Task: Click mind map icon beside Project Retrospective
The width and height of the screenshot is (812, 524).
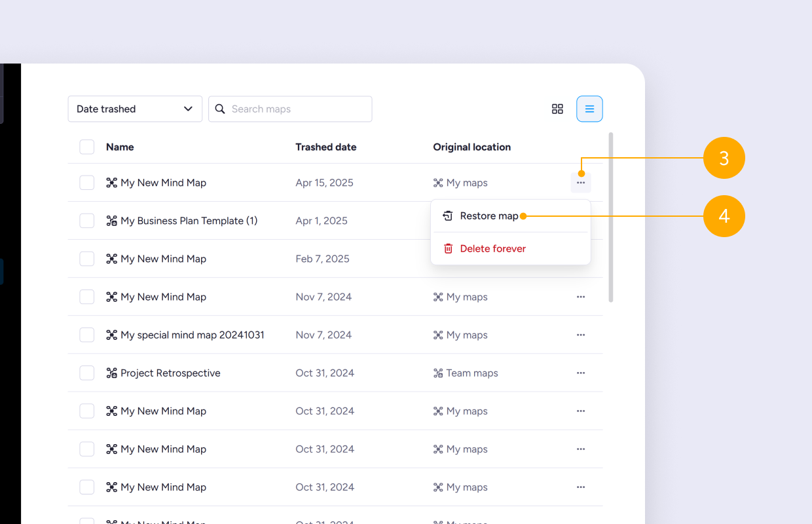Action: coord(111,373)
